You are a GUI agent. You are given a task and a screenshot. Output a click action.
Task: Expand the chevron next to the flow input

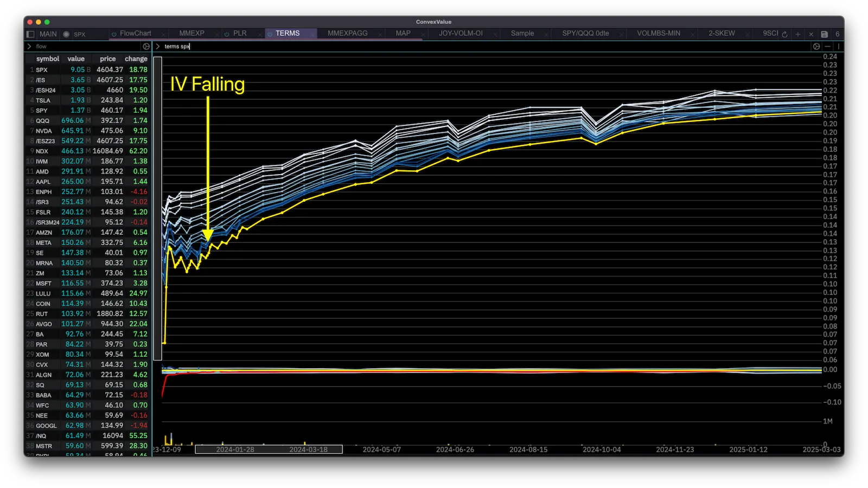29,47
